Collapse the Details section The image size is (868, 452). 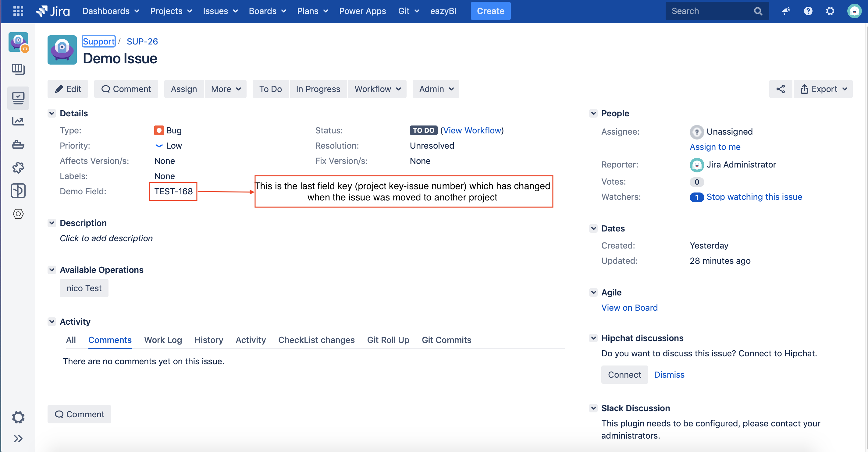click(x=52, y=113)
